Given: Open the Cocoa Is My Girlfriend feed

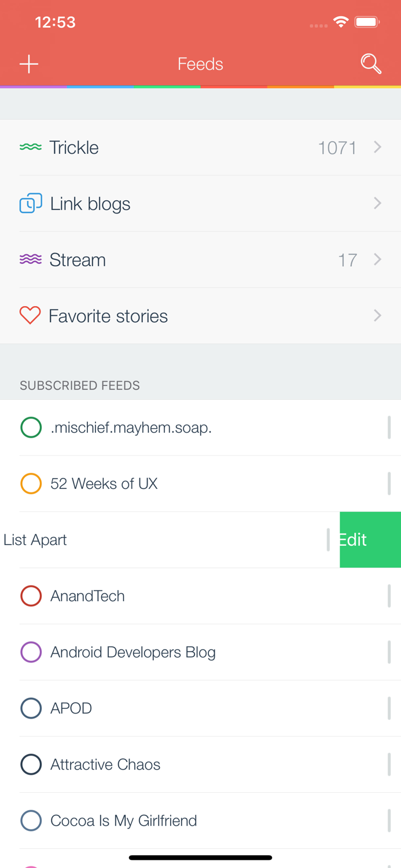Looking at the screenshot, I should pos(124,821).
